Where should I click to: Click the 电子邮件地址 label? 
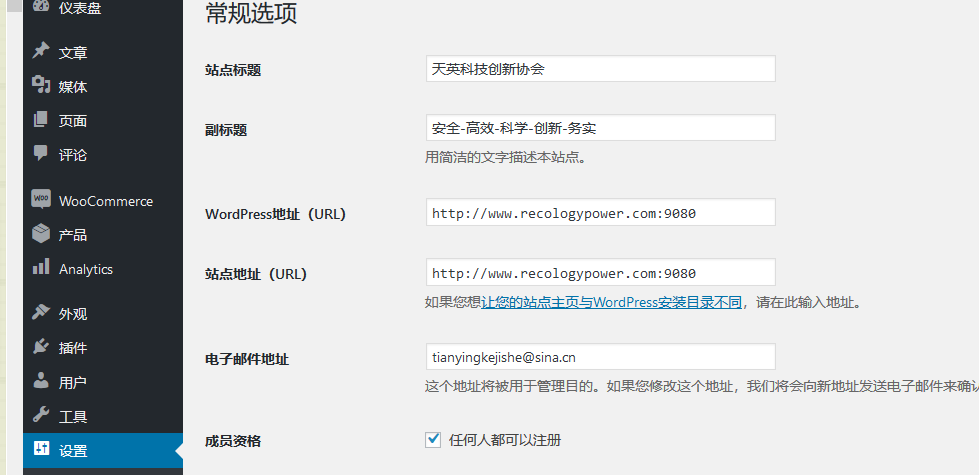point(247,359)
